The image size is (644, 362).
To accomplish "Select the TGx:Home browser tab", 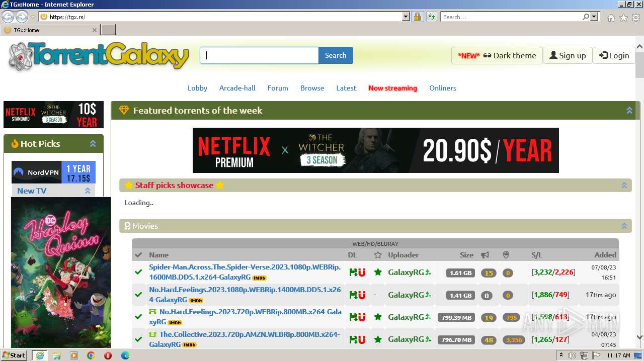I will pos(50,30).
